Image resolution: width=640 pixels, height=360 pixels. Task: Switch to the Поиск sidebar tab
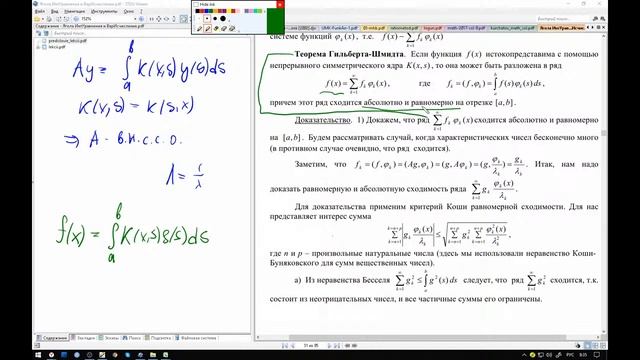click(132, 338)
